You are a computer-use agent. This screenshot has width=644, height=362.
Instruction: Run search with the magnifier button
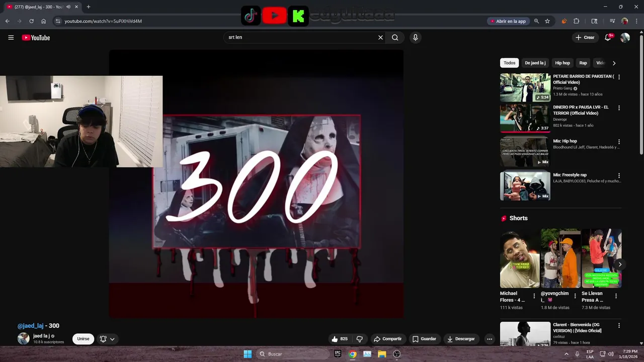pos(395,37)
